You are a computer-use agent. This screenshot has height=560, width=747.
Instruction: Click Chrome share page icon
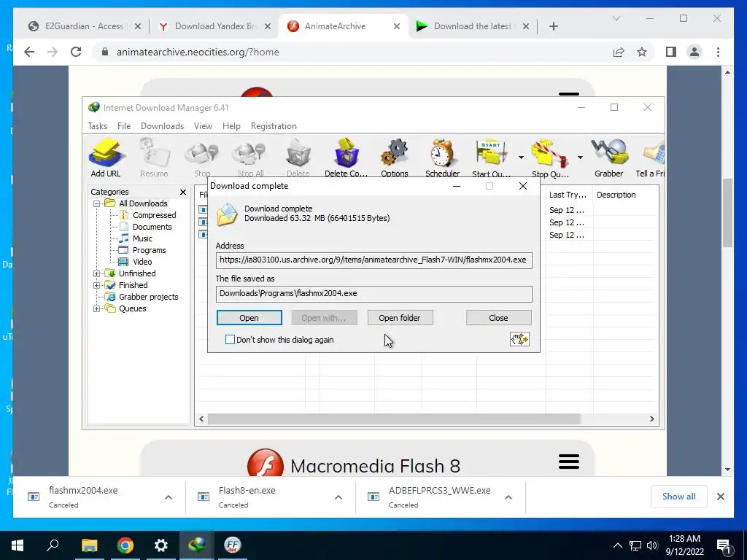[x=619, y=52]
